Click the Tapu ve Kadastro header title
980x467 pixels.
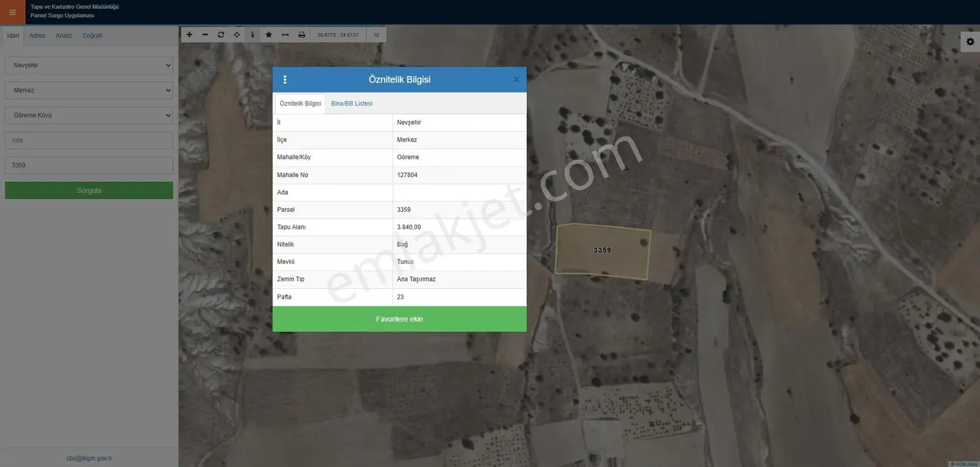coord(75,7)
